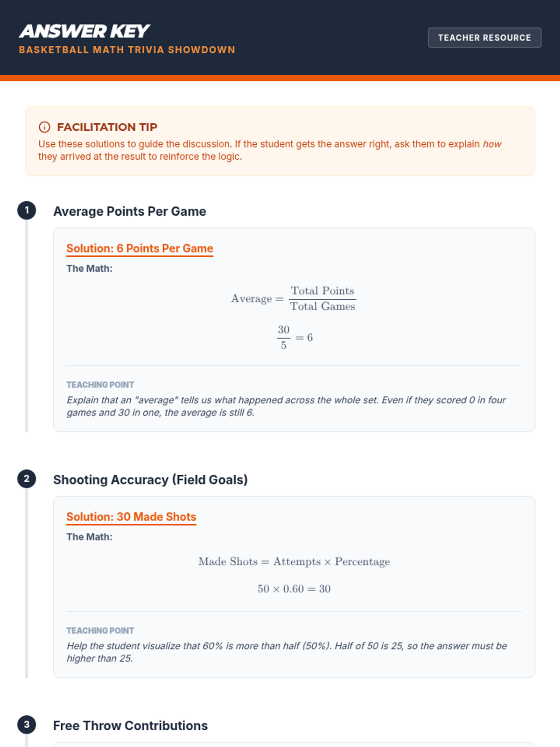Select the Facilitation Tip heading

107,127
